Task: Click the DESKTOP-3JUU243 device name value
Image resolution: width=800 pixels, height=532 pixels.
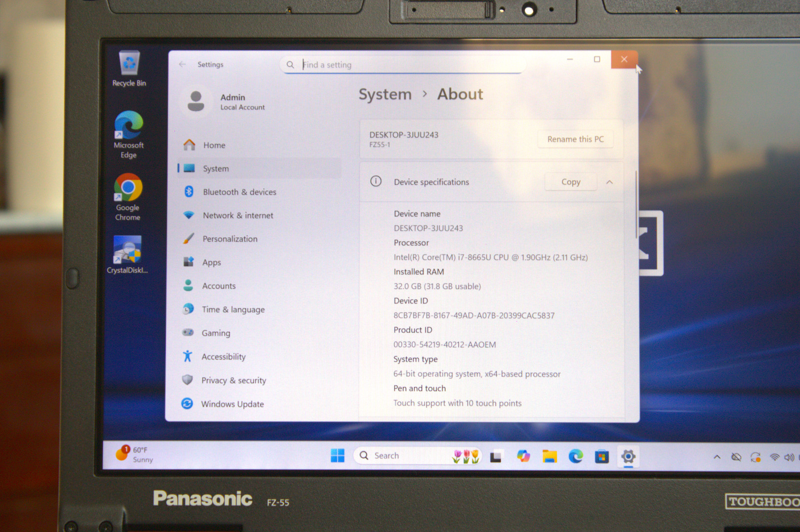Action: pos(428,228)
